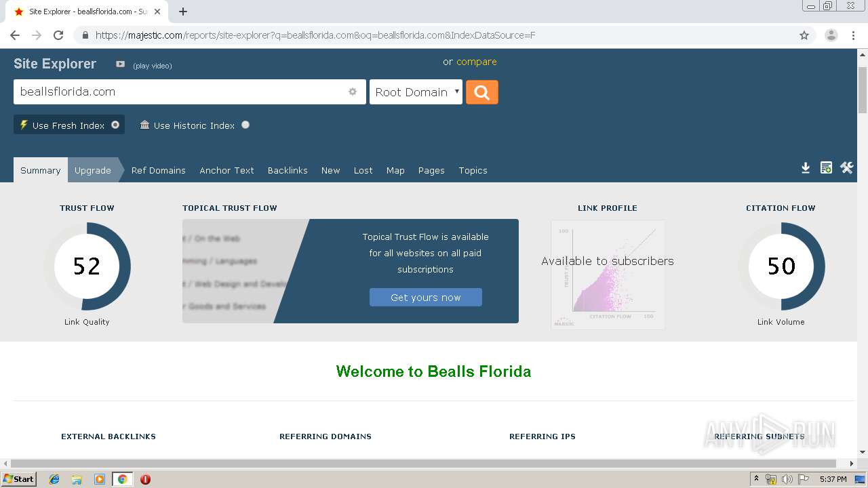Open the Ref Domains tab
868x488 pixels.
click(159, 170)
